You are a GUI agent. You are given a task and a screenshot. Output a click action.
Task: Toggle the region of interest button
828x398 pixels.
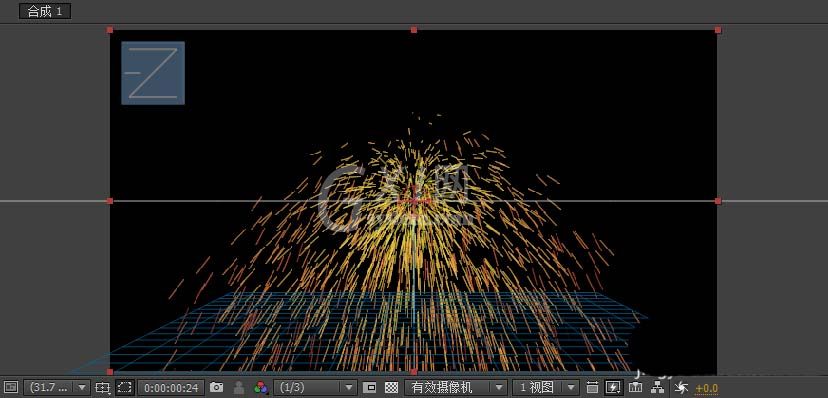(x=370, y=387)
